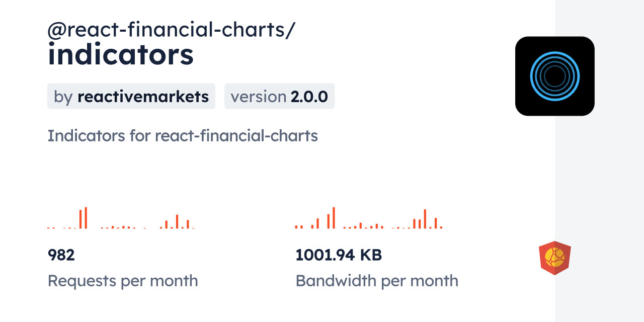Click the "version 2.0.0" badge

pos(279,96)
